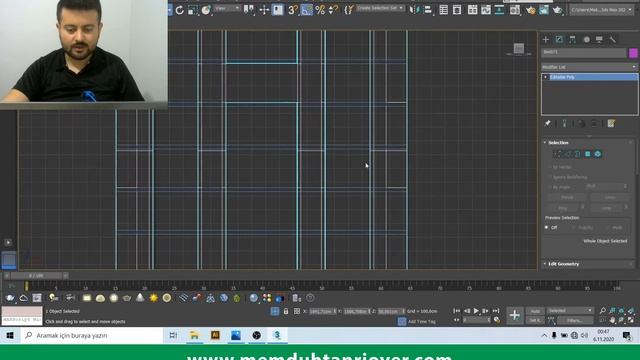Toggle the Selection Lock padlock icon
The height and width of the screenshot is (360, 640).
(x=286, y=311)
